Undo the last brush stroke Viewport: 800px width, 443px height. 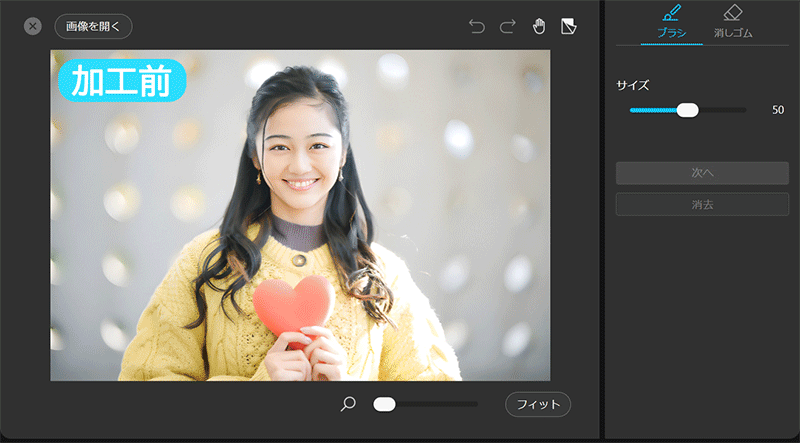pos(477,26)
